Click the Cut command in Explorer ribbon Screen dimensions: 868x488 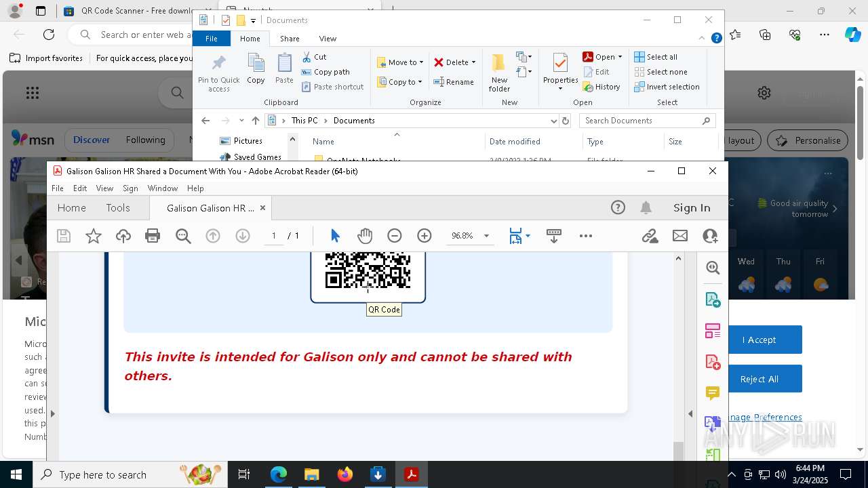[314, 57]
